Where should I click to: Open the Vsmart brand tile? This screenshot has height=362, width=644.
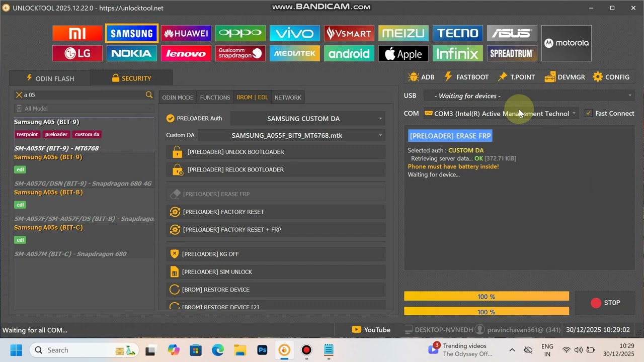[x=349, y=33]
